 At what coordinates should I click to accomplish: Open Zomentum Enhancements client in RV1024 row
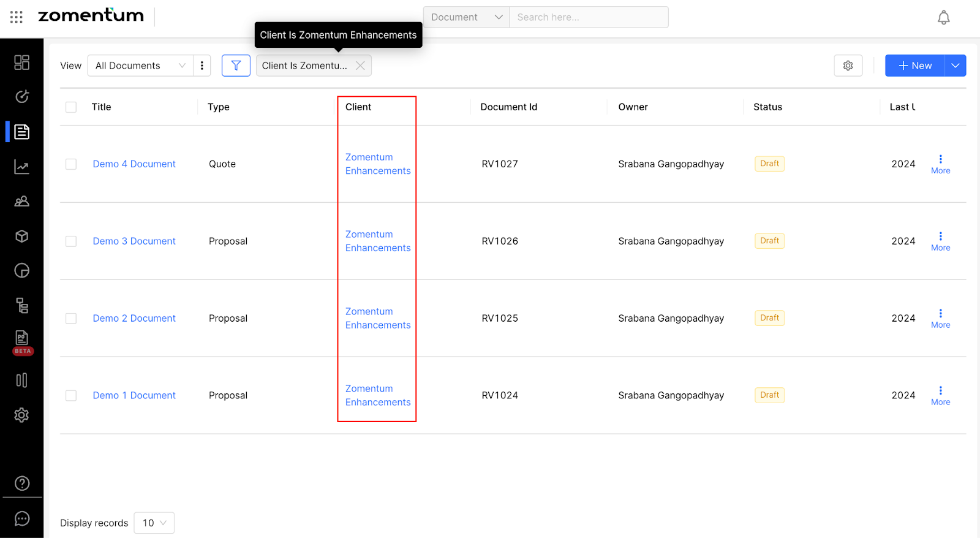coord(378,396)
